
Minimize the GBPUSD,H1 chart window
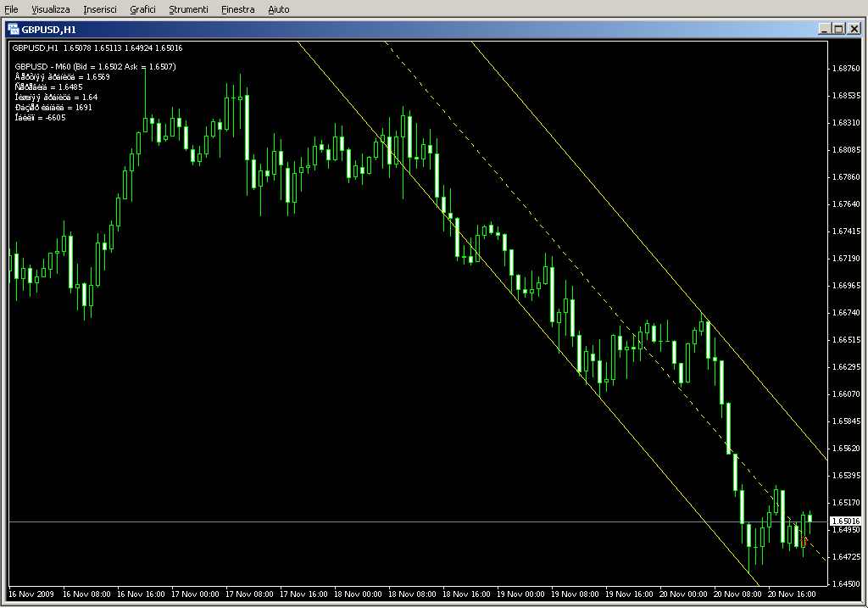point(824,29)
